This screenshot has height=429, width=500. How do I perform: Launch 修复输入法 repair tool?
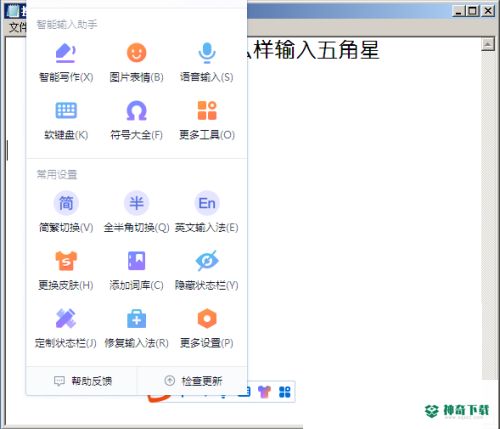(x=136, y=328)
